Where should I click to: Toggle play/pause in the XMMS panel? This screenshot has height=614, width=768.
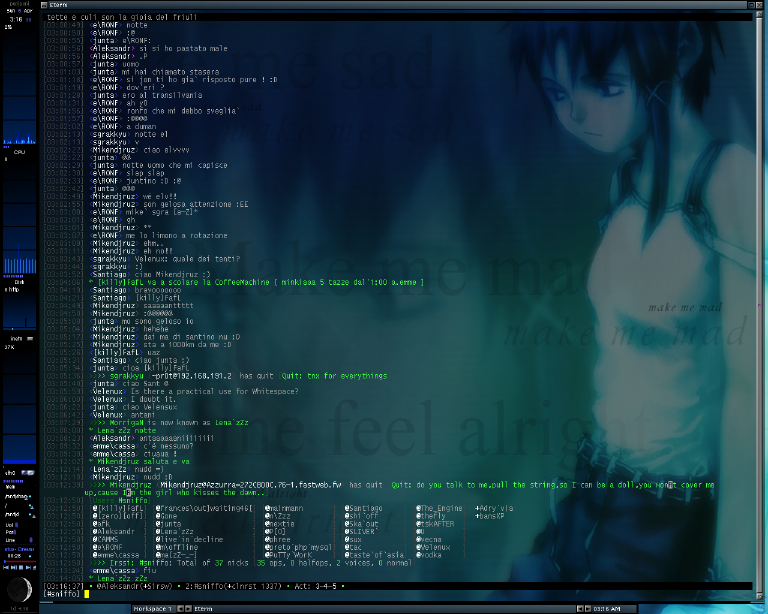[x=14, y=567]
